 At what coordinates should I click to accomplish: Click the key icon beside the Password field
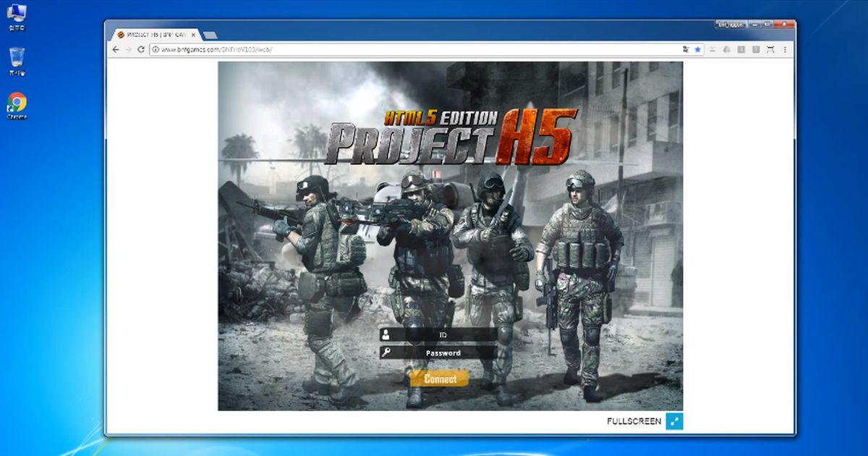[x=387, y=352]
